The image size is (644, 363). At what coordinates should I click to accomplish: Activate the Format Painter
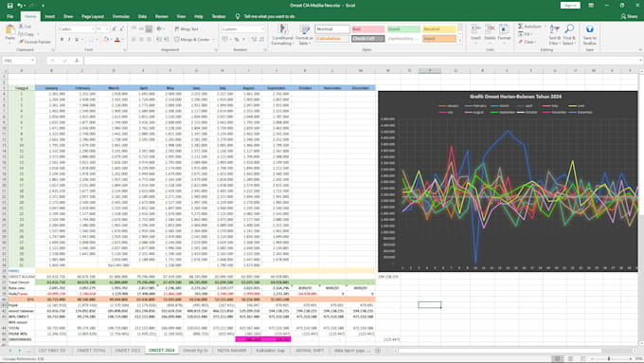(35, 42)
